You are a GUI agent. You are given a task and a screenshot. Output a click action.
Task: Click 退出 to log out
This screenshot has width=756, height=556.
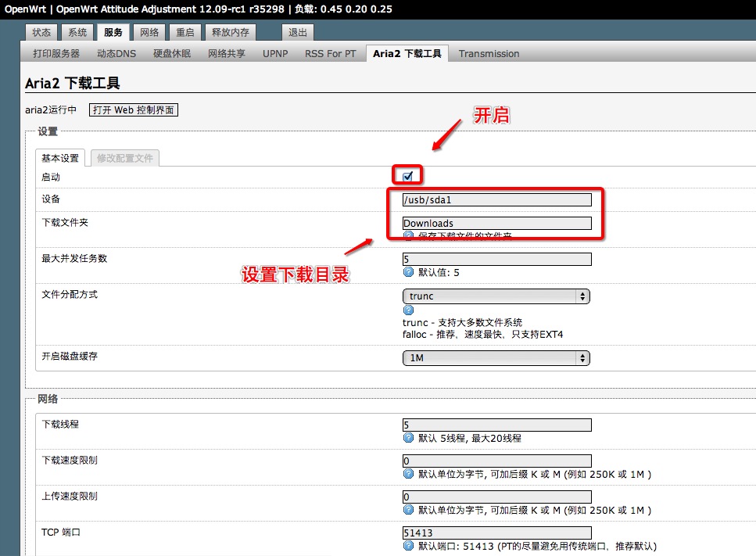point(297,32)
